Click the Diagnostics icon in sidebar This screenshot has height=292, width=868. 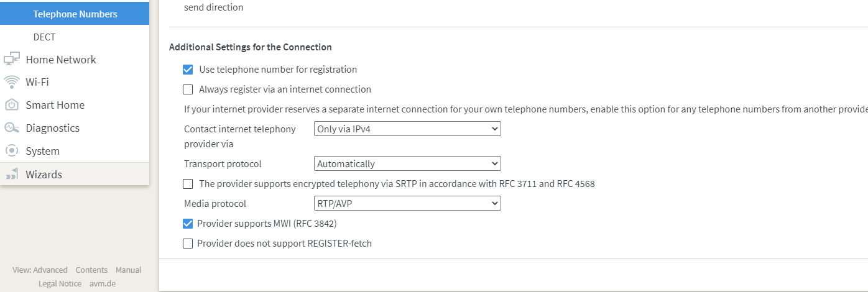point(11,128)
